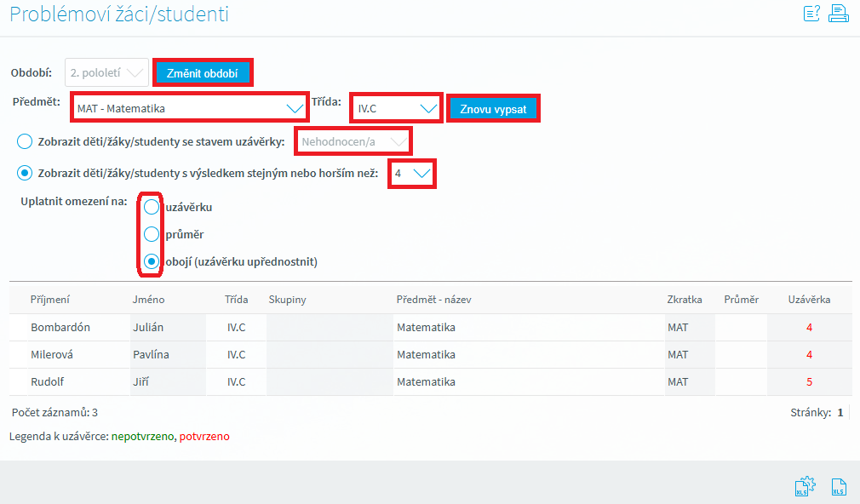Click page number 1 in Stránky

[x=840, y=413]
